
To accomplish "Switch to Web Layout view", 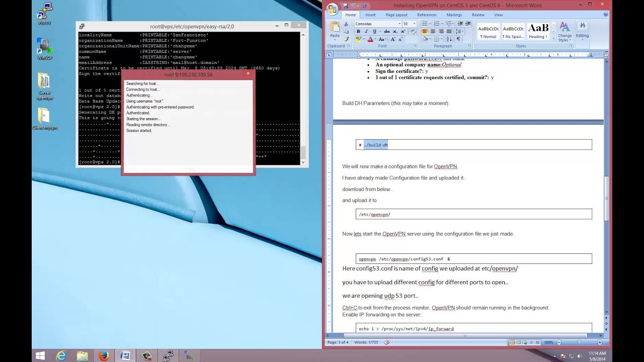I will pos(525,342).
